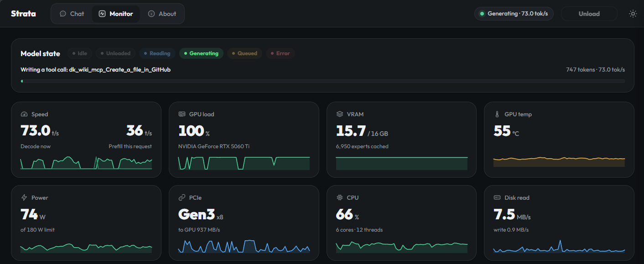Click the Generating state badge
644x264 pixels.
[201, 53]
